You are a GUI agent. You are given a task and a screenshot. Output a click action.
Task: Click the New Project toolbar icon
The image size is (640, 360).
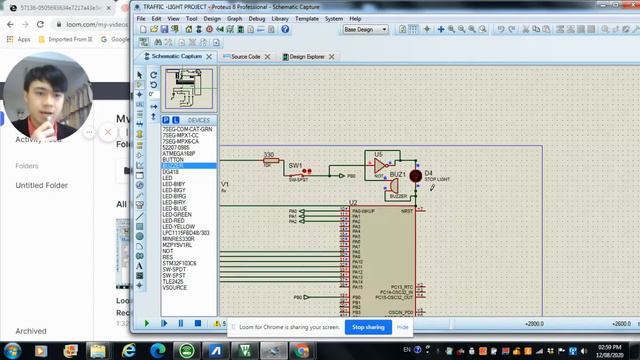(143, 29)
